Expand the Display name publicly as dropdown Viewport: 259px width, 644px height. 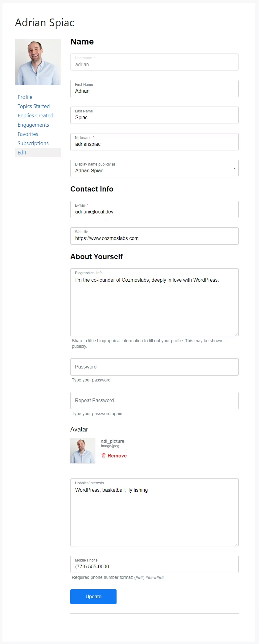pyautogui.click(x=154, y=168)
